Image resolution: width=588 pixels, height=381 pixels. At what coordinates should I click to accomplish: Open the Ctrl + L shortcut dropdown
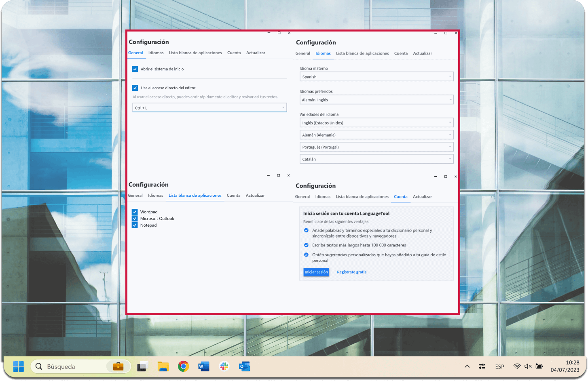click(x=209, y=108)
